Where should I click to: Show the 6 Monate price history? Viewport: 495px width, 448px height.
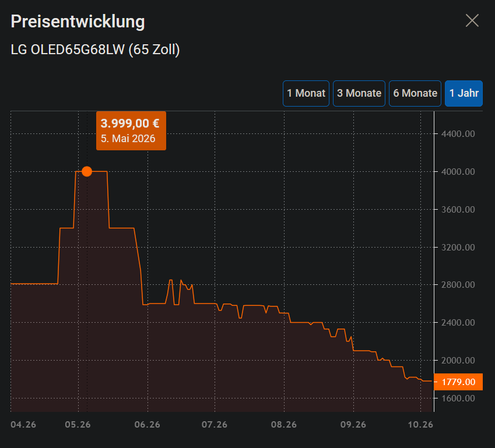coord(415,93)
